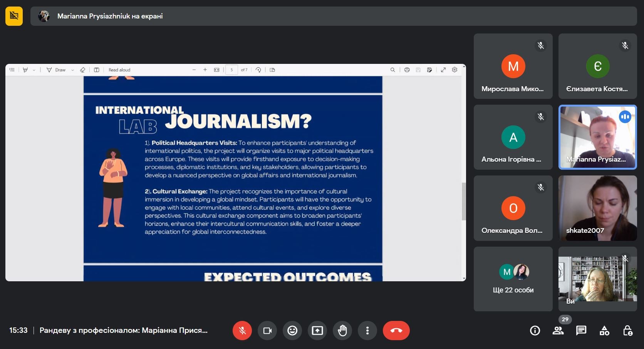Open meeting details info icon
This screenshot has width=644, height=349.
click(x=535, y=331)
